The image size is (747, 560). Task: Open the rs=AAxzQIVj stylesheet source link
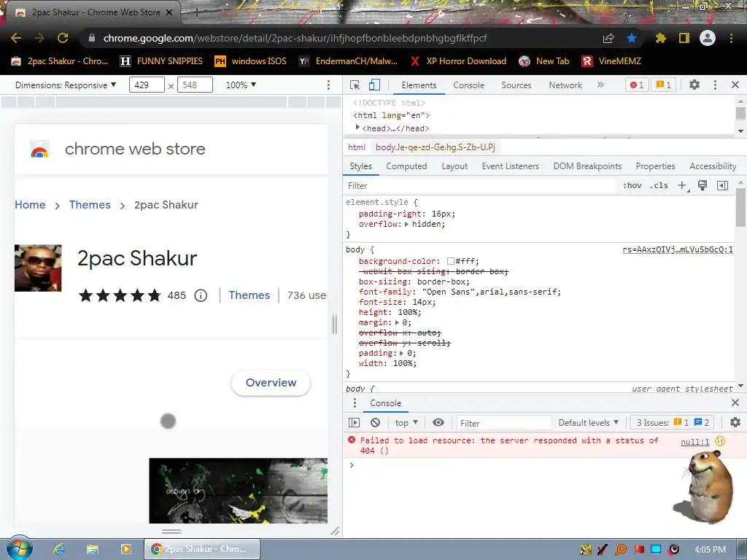click(678, 250)
